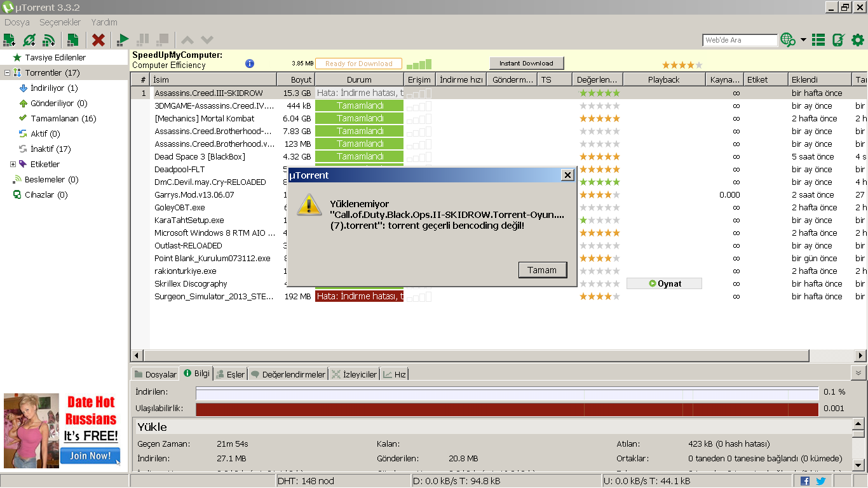Open the Yardım menu
This screenshot has width=868, height=488.
(x=104, y=22)
